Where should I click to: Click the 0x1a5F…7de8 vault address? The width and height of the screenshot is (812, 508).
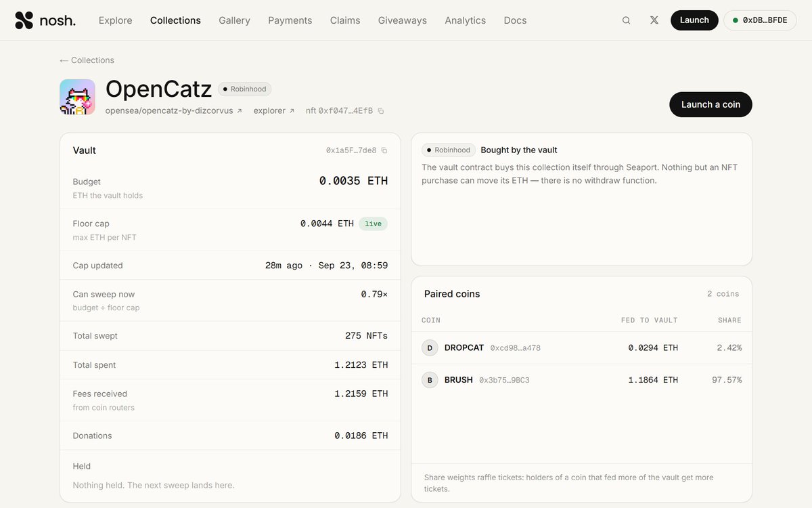pyautogui.click(x=351, y=150)
